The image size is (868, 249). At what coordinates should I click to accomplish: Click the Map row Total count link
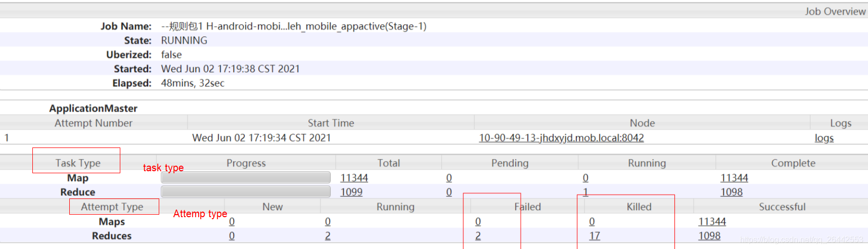pos(354,178)
